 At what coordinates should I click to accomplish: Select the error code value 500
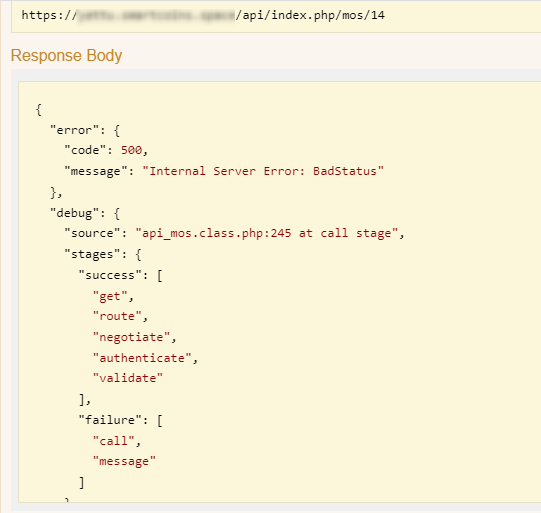[x=131, y=150]
